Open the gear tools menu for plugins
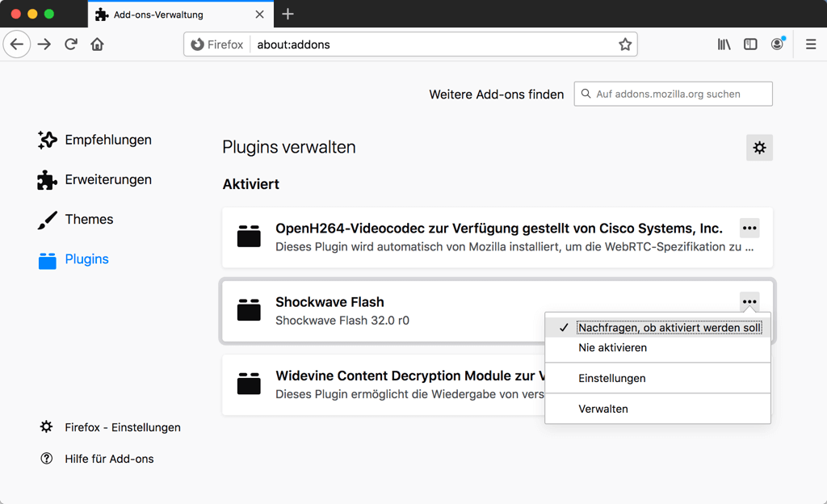 coord(759,148)
